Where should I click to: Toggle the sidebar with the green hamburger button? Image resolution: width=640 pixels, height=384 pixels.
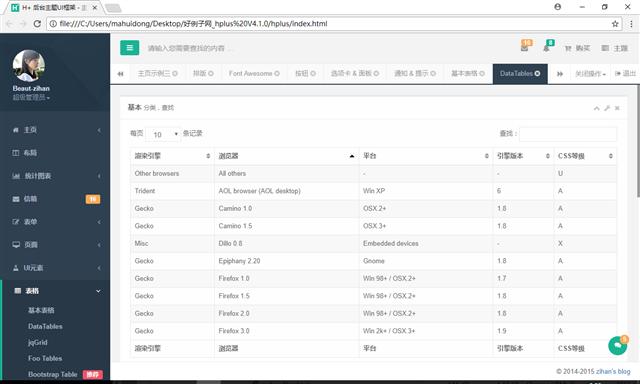[x=129, y=48]
